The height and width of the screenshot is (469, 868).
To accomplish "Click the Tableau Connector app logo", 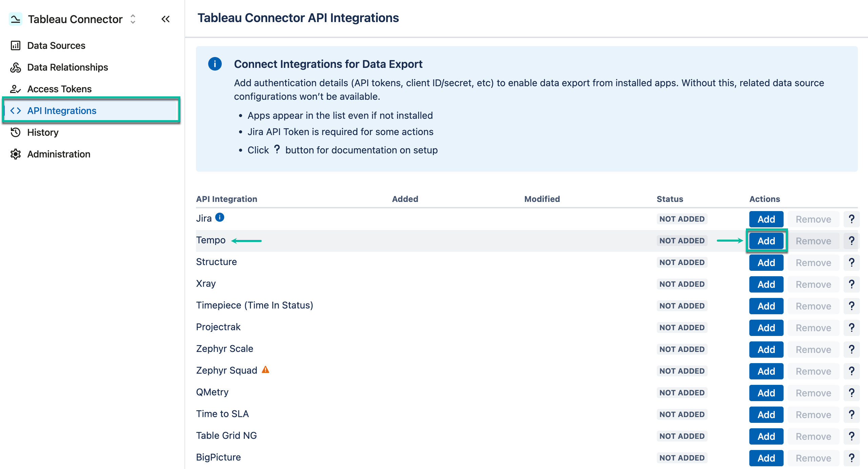I will (15, 19).
